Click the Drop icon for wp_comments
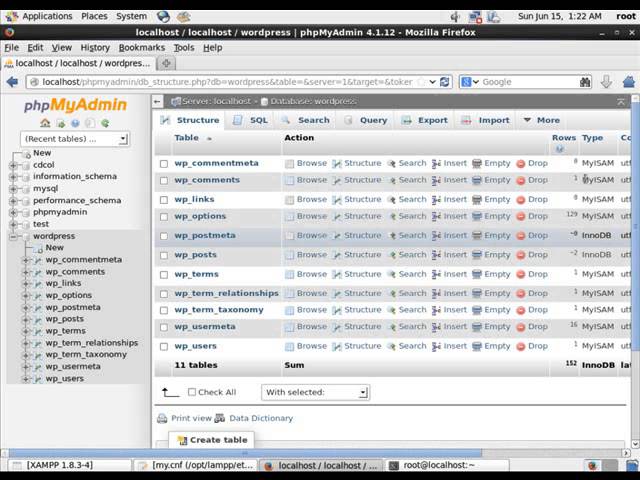This screenshot has width=640, height=480. 520,180
